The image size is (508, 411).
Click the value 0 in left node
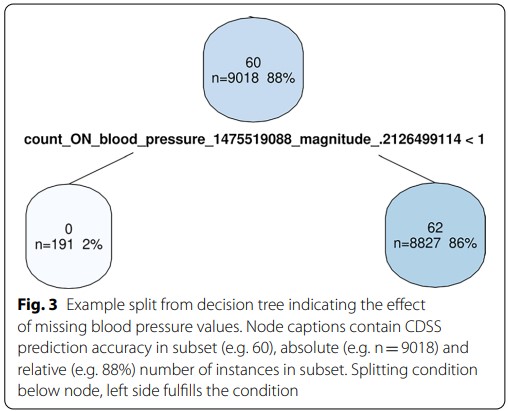(68, 229)
